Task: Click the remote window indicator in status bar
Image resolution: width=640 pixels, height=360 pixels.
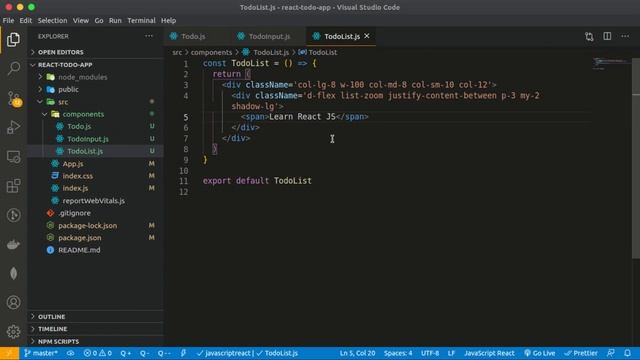Action: [9, 353]
